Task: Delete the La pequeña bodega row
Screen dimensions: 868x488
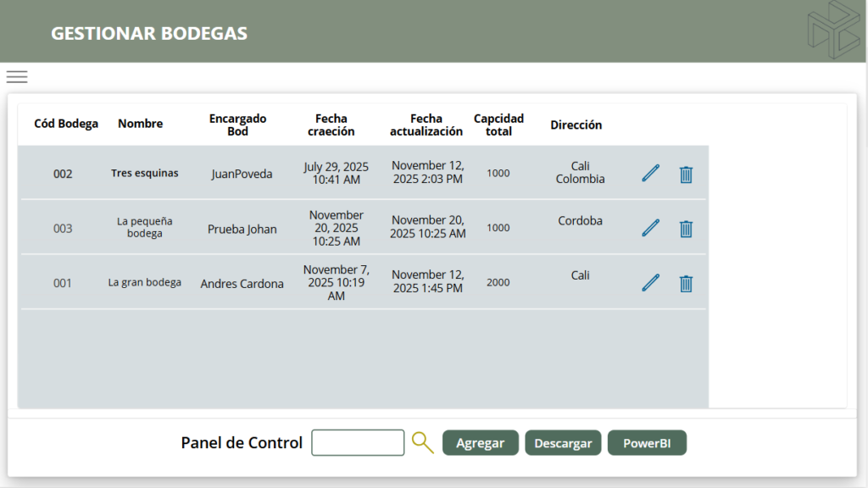Action: tap(686, 229)
